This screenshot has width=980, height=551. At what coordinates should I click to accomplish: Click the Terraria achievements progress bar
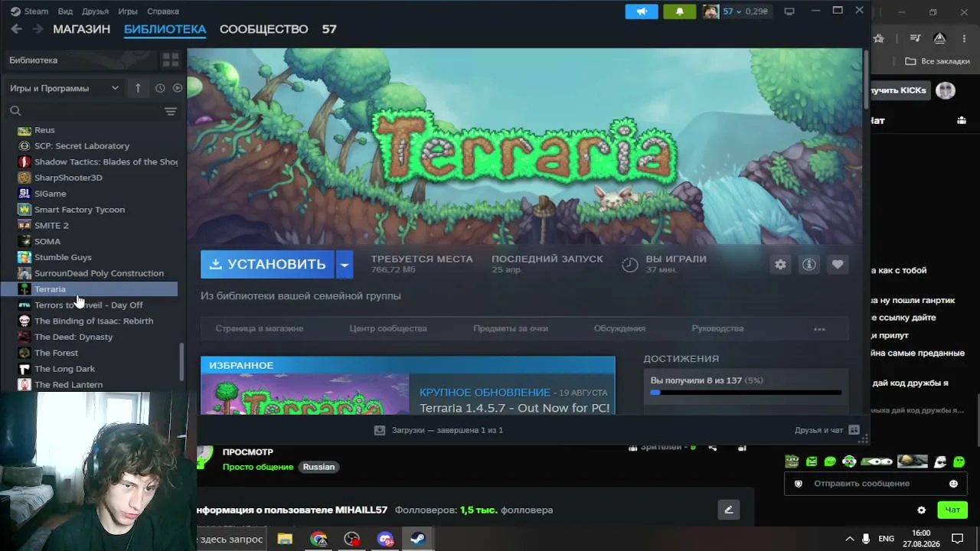746,393
